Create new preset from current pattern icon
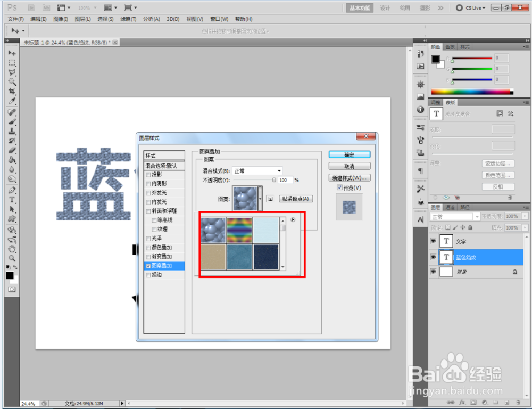532x409 pixels. (x=270, y=199)
